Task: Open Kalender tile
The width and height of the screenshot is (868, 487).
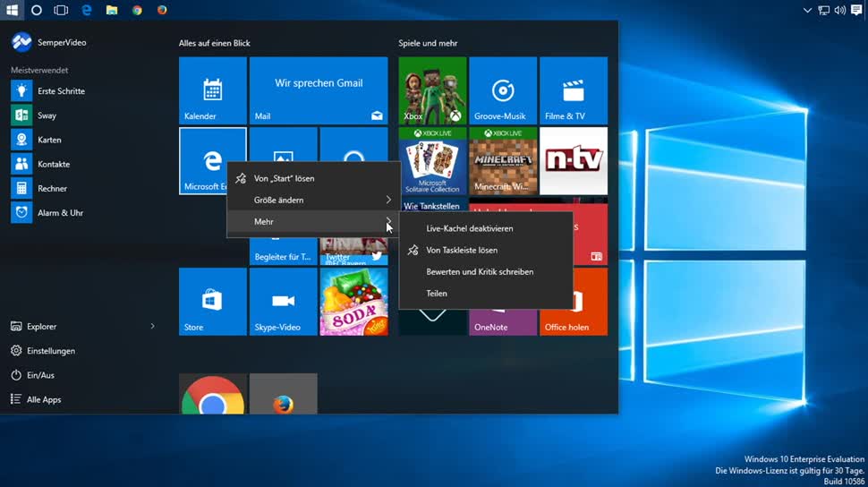Action: click(213, 90)
